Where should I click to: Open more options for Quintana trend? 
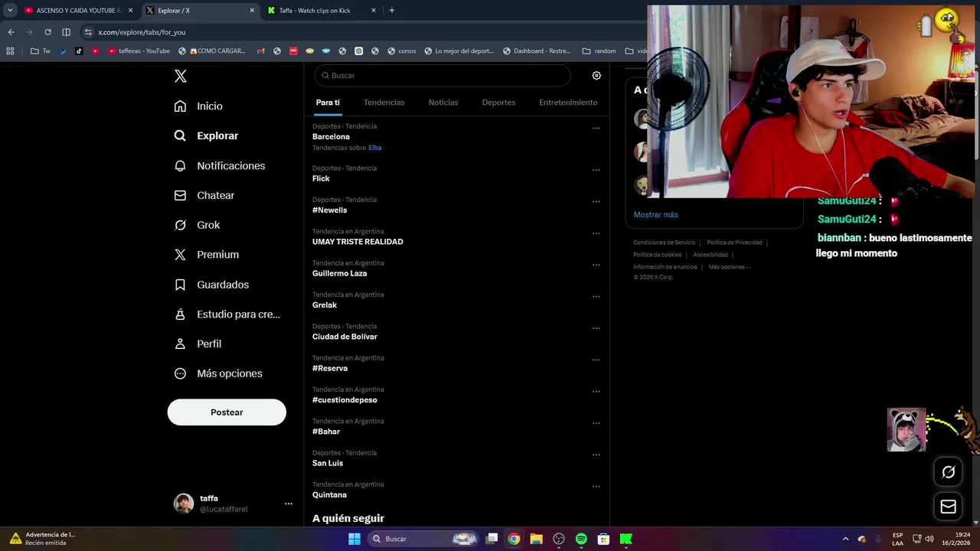(x=596, y=486)
